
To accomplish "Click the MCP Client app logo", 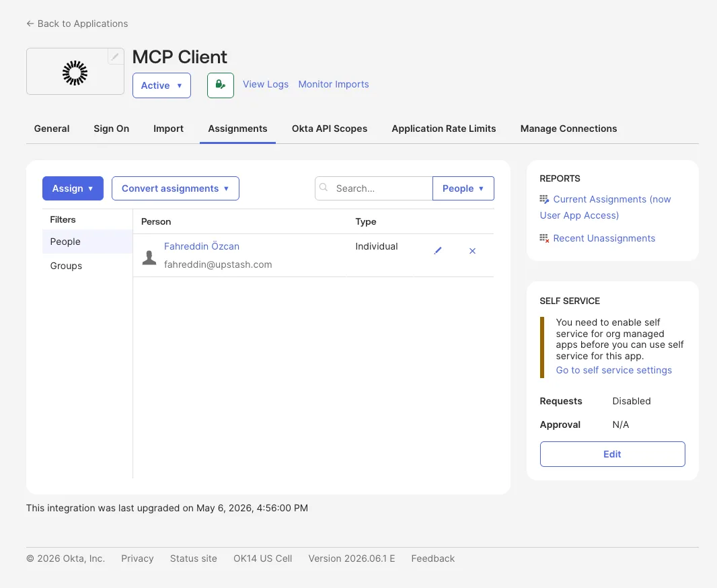I will pos(75,73).
